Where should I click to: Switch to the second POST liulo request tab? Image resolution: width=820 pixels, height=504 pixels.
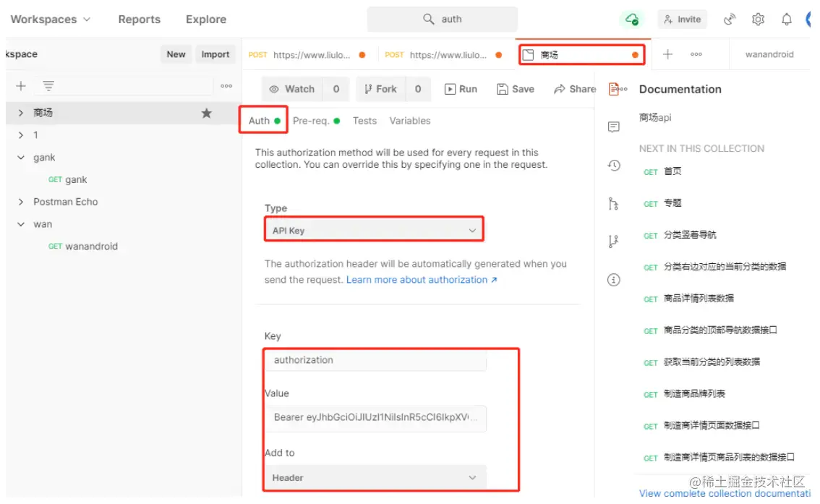click(x=443, y=54)
